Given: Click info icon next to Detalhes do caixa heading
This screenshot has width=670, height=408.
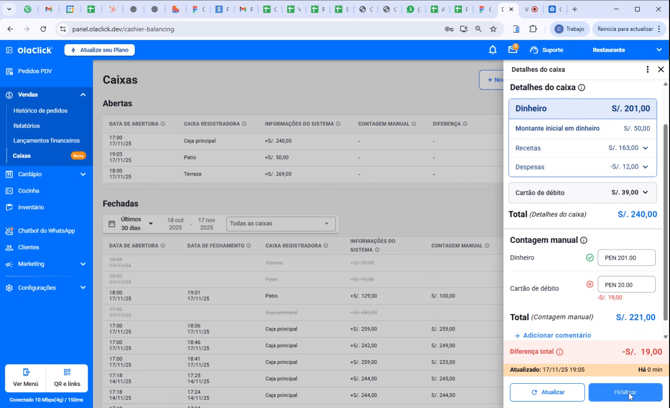Looking at the screenshot, I should click(582, 88).
